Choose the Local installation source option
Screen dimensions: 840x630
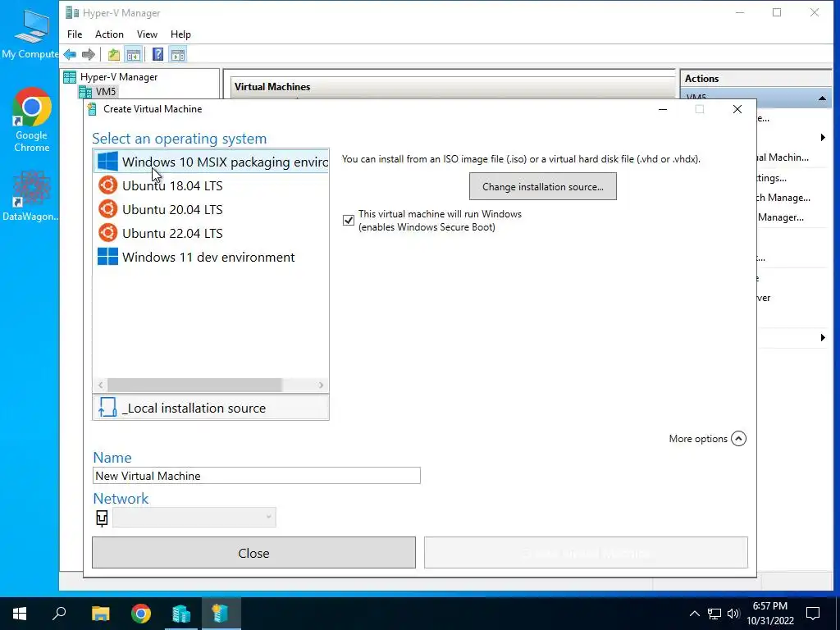point(211,408)
